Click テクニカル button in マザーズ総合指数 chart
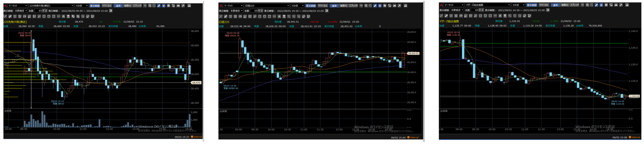The image size is (644, 144). point(544,5)
